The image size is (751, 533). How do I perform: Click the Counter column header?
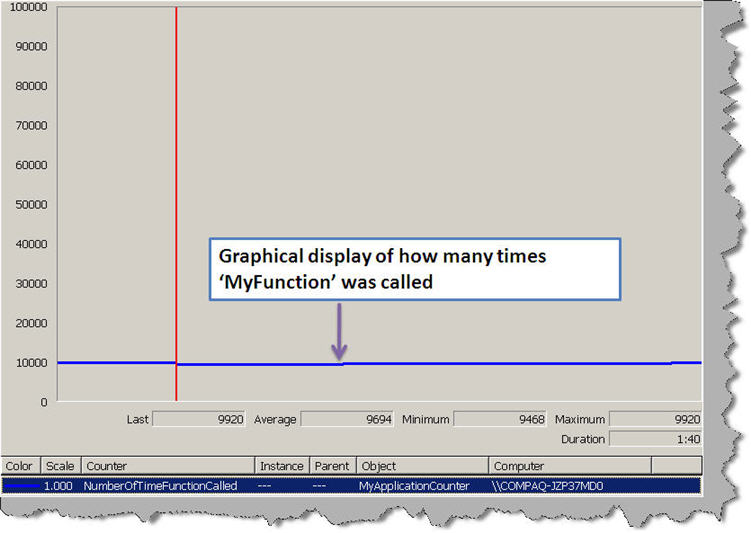pyautogui.click(x=168, y=466)
